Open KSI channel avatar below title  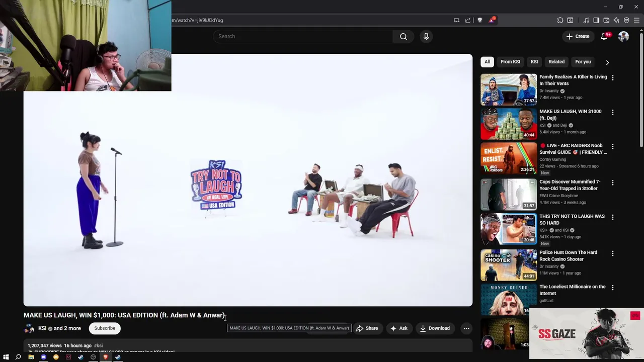pos(29,329)
